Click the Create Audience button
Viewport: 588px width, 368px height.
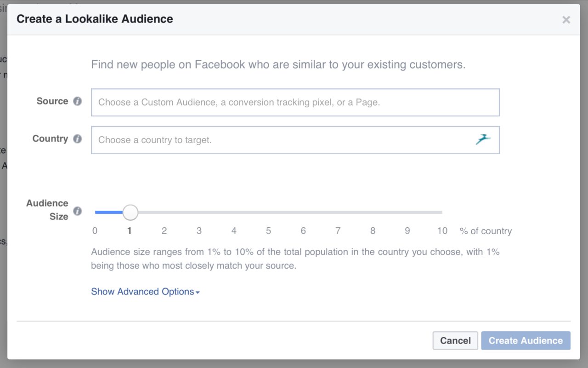click(x=526, y=340)
